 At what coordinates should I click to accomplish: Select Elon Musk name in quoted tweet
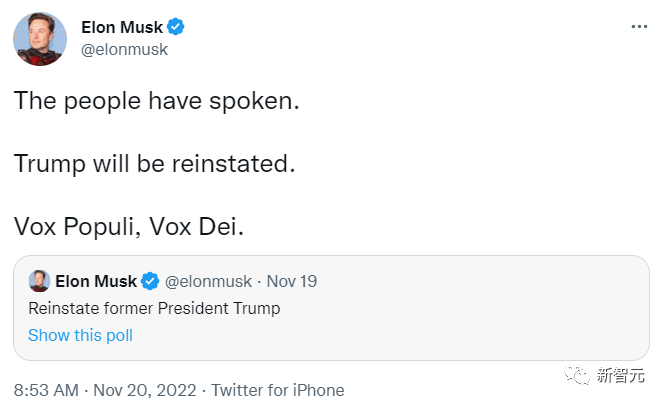click(97, 281)
